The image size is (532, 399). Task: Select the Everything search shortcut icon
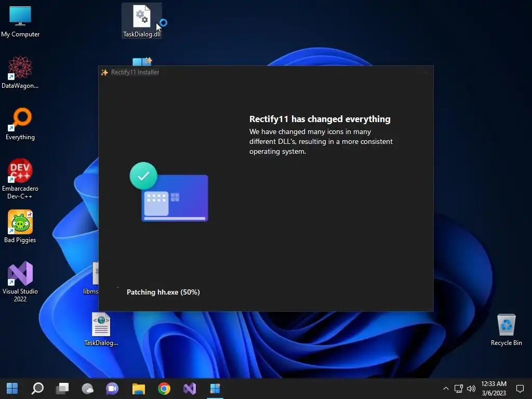20,124
